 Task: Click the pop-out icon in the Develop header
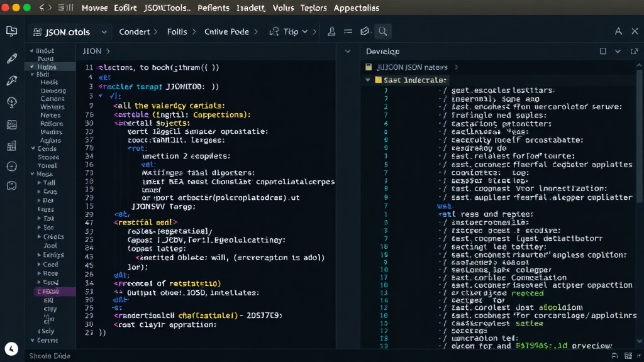tap(634, 52)
